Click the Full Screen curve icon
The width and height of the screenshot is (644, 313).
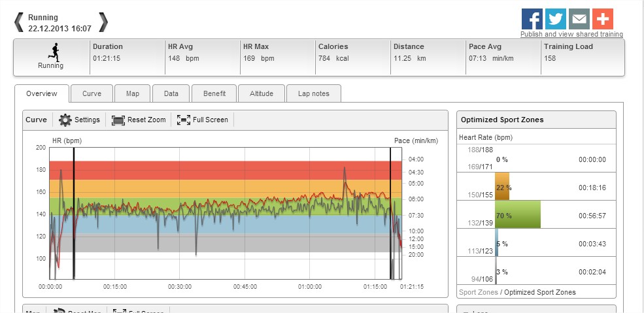(x=184, y=120)
